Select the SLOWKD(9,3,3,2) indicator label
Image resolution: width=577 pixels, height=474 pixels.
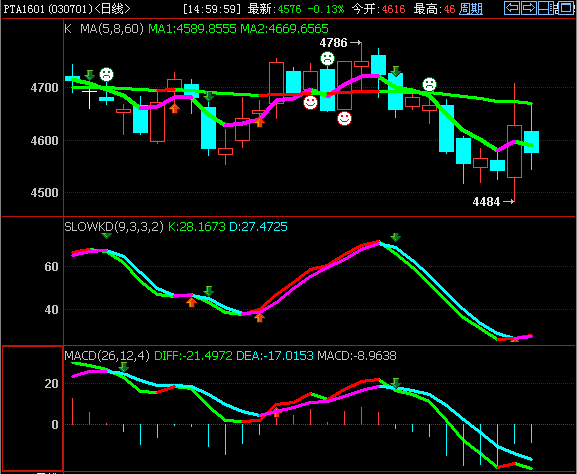pyautogui.click(x=114, y=226)
